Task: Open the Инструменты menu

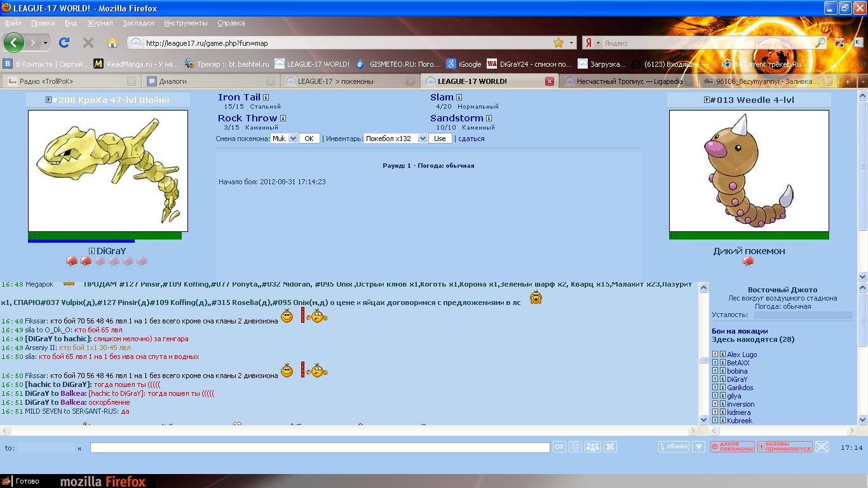Action: 186,23
